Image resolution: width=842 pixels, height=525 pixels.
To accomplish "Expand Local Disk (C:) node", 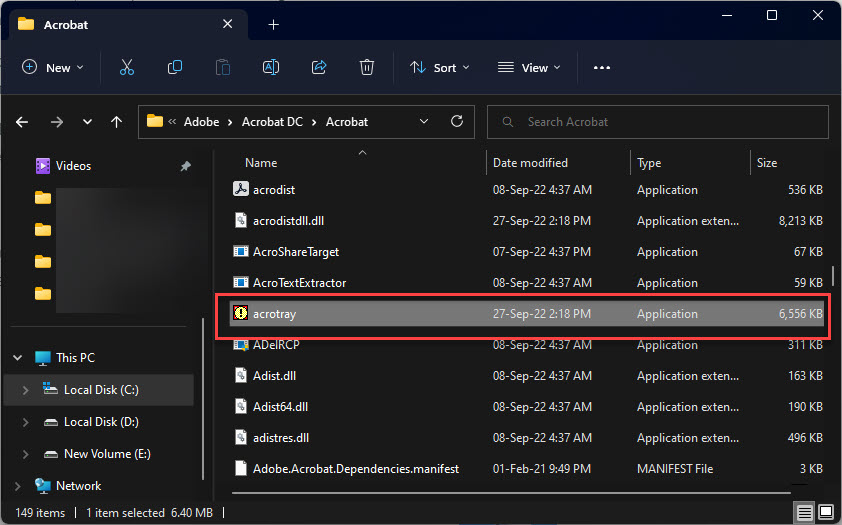I will (25, 390).
